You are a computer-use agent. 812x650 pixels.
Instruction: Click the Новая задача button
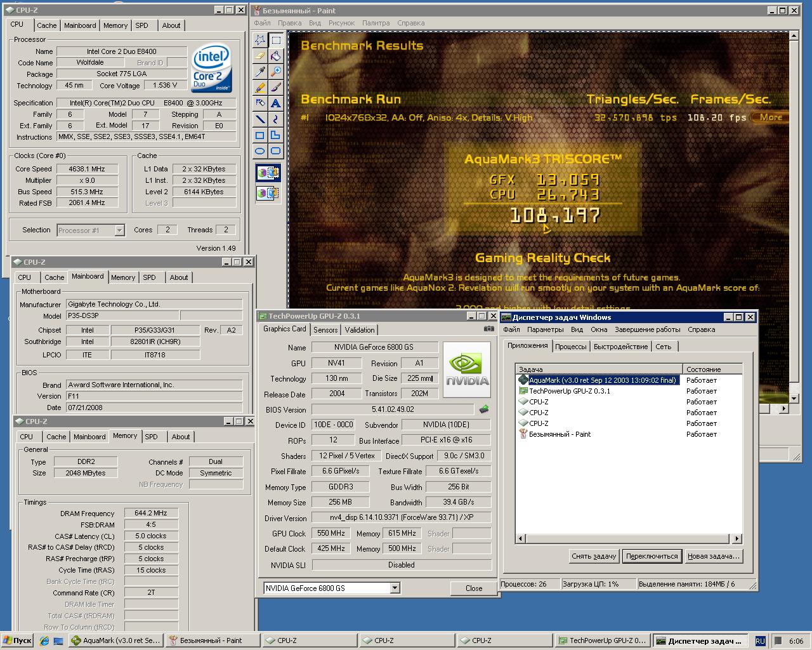[x=714, y=556]
